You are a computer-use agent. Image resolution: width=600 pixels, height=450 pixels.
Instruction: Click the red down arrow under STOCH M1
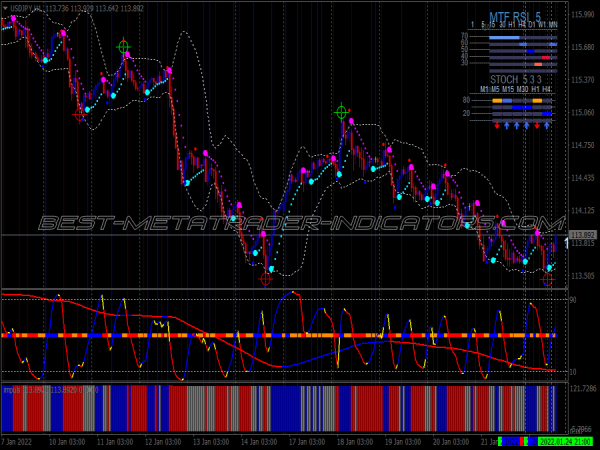coord(497,125)
